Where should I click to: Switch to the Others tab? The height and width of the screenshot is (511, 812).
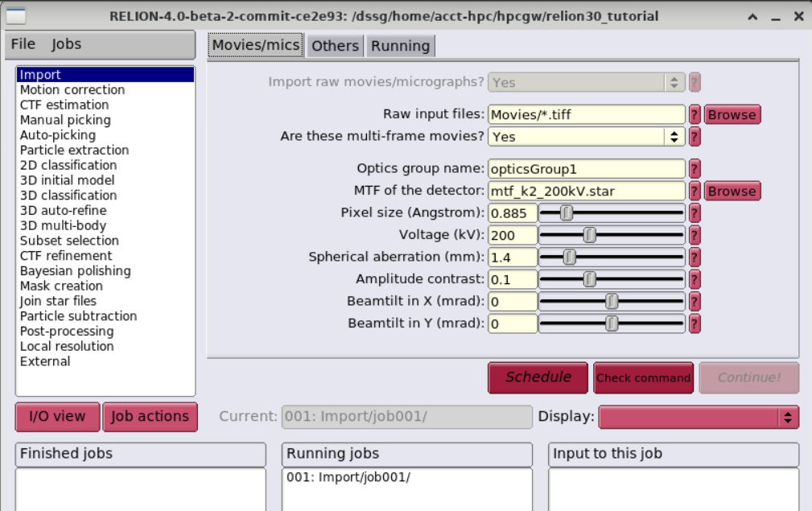pyautogui.click(x=335, y=46)
